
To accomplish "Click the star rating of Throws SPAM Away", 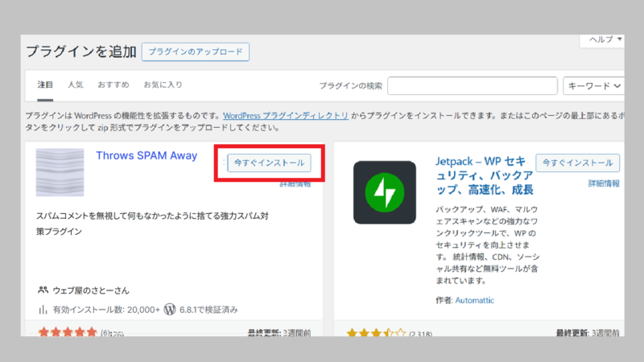I will 68,331.
